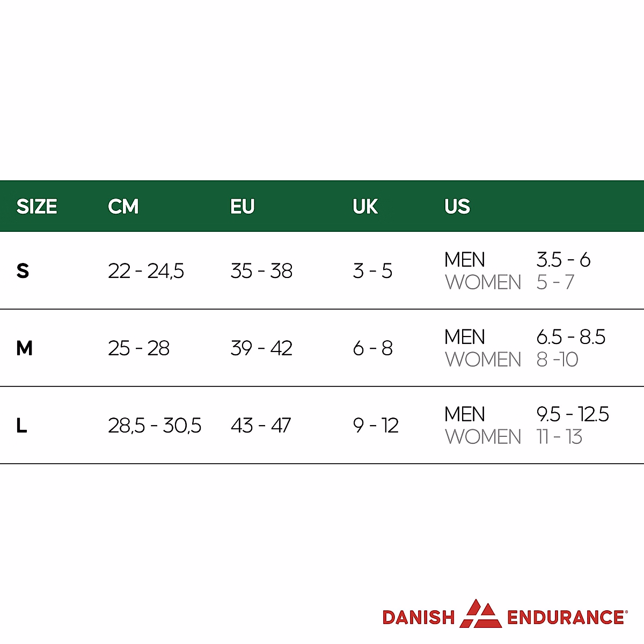Viewport: 644px width, 644px height.
Task: Click the 35 - 38 EU value
Action: pos(261,271)
